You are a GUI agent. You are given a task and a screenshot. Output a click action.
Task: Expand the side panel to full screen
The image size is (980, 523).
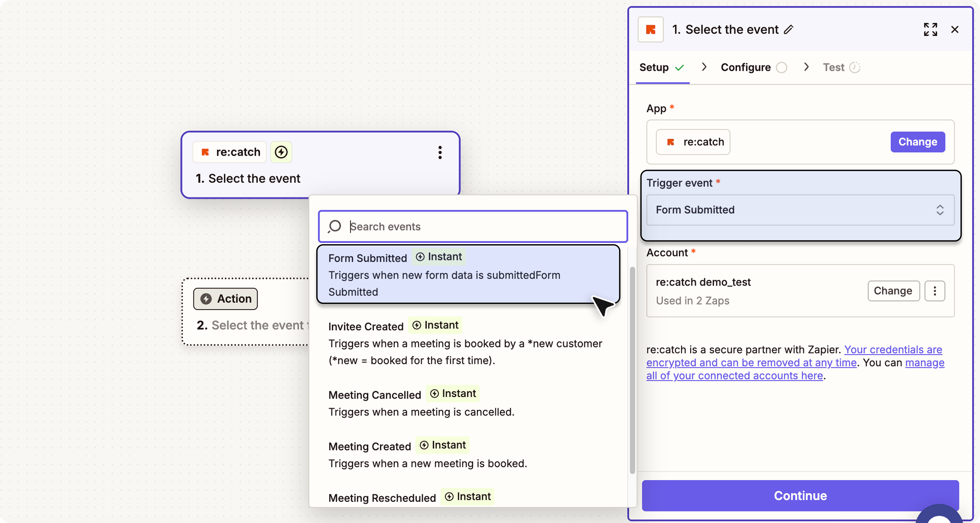(930, 29)
